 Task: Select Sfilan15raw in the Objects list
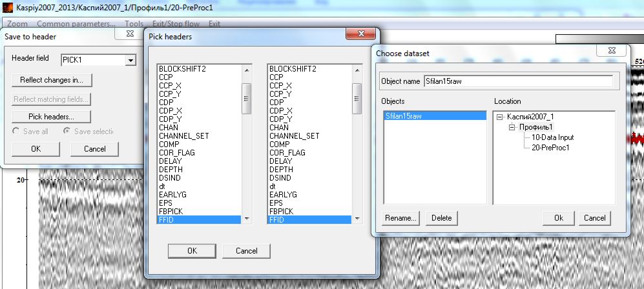click(435, 116)
